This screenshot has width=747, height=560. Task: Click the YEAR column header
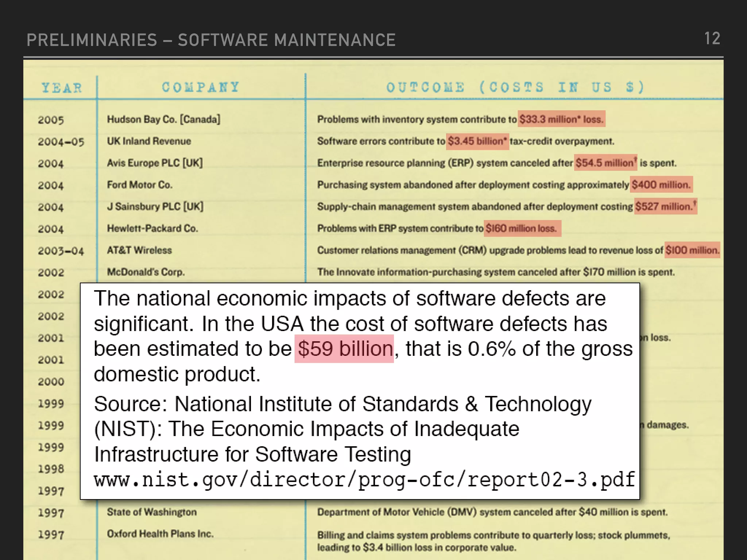coord(62,88)
